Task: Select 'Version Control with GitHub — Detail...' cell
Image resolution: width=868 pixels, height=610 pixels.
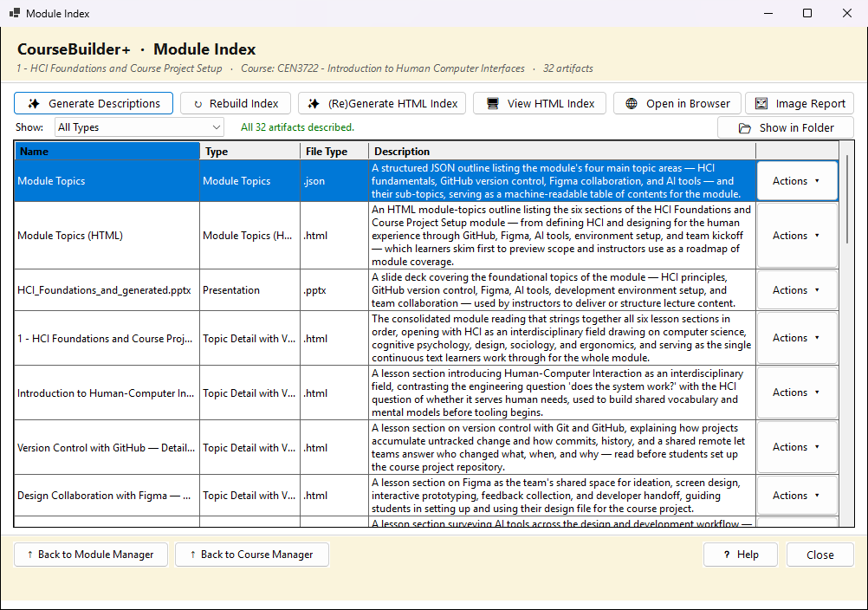Action: (x=107, y=447)
